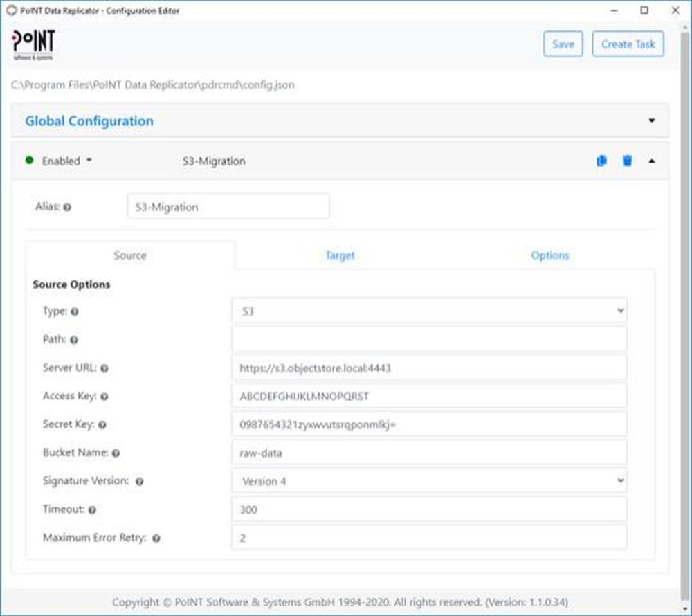The width and height of the screenshot is (692, 616).
Task: Click the Global Configuration heading
Action: point(89,120)
